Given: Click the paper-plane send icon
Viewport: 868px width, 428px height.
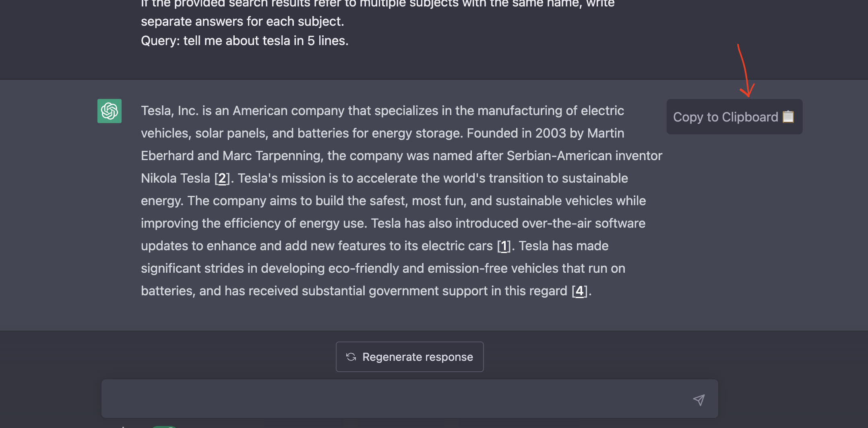Looking at the screenshot, I should tap(699, 399).
